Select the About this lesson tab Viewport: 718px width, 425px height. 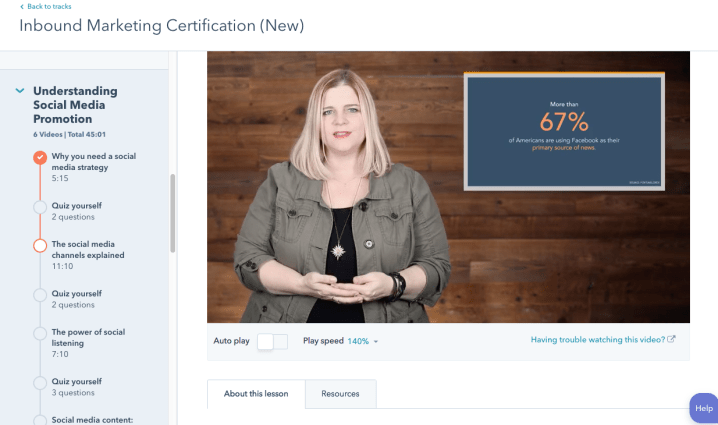(x=256, y=394)
